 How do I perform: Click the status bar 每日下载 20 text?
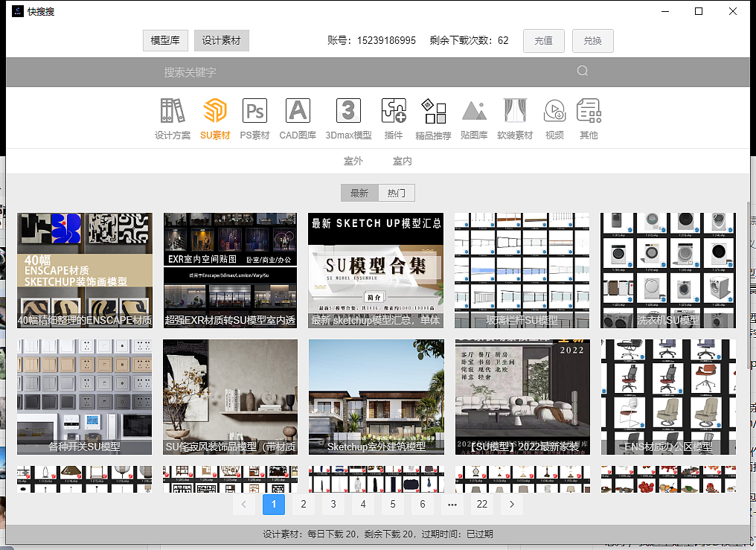[x=333, y=534]
